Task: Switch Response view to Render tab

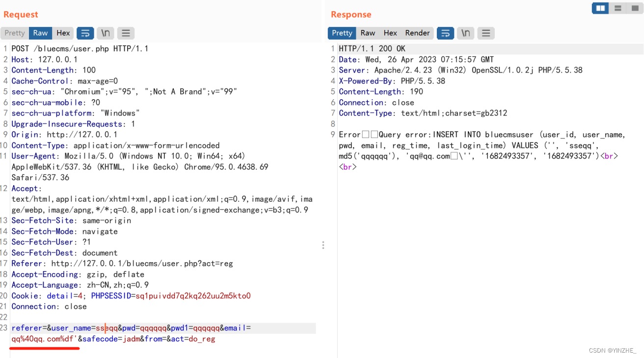Action: point(417,33)
